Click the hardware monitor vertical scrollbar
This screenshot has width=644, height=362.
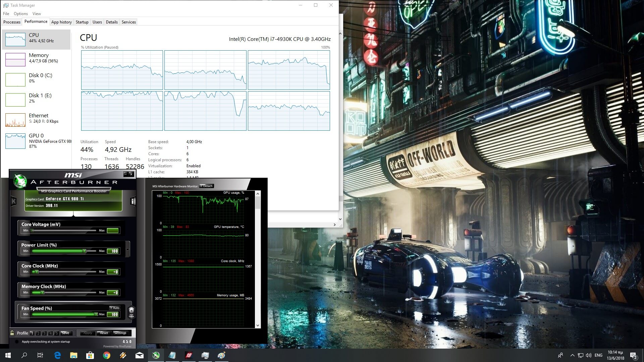(258, 203)
